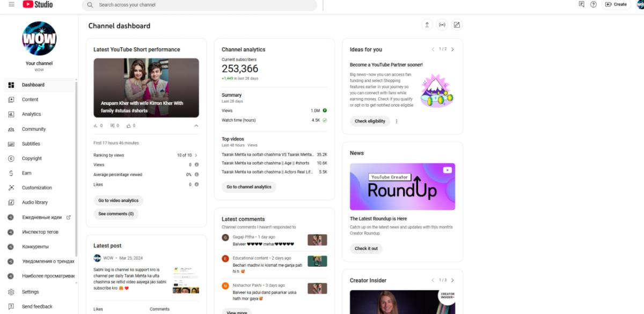Click the Copyright circle icon

pos(11,158)
